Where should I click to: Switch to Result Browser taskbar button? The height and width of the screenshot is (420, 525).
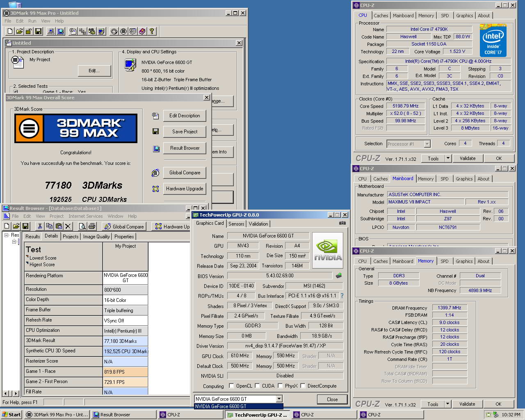coord(123,415)
